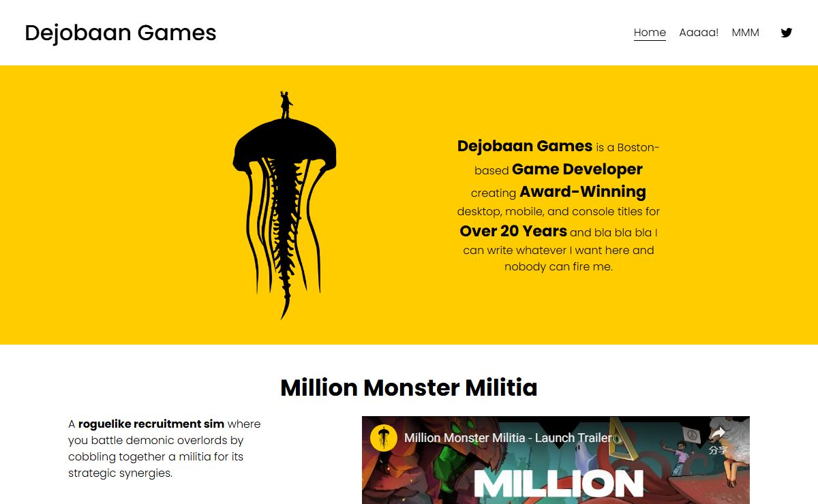Click the jellyfish logo silhouette image
The image size is (818, 504).
point(284,205)
